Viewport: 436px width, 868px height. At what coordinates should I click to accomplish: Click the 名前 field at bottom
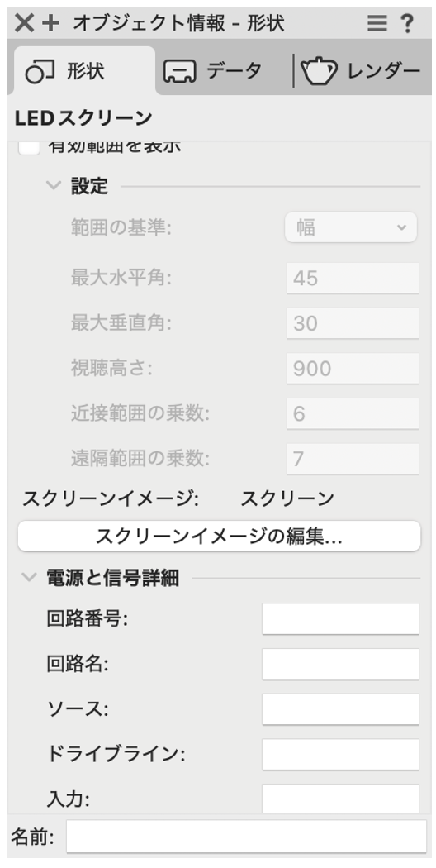[x=246, y=837]
